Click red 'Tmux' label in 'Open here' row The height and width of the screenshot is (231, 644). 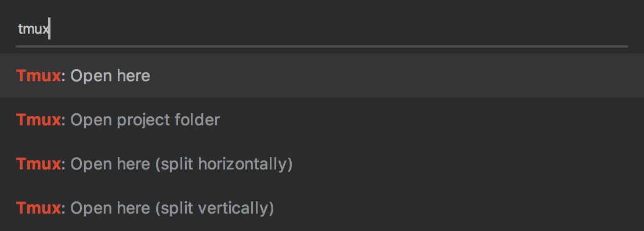click(39, 75)
